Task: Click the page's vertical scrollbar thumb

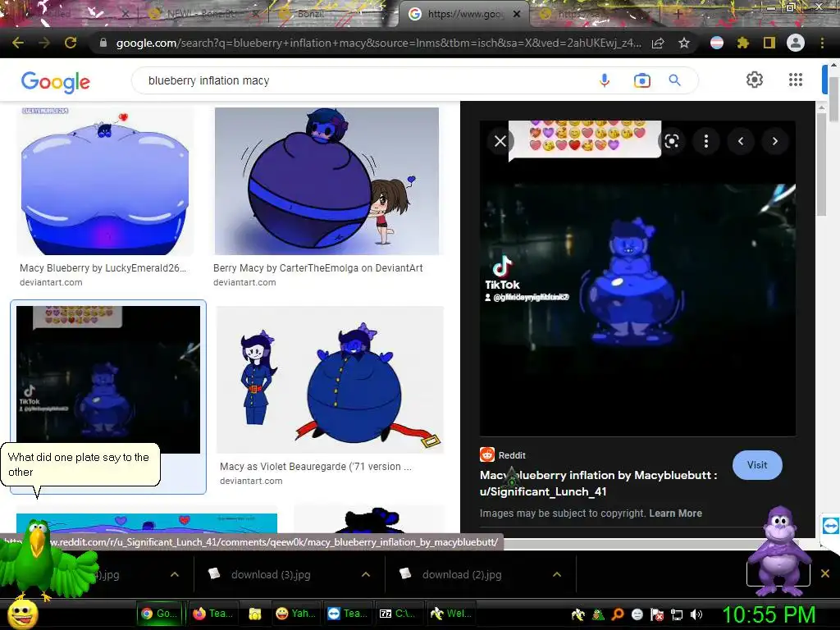Action: [x=833, y=99]
